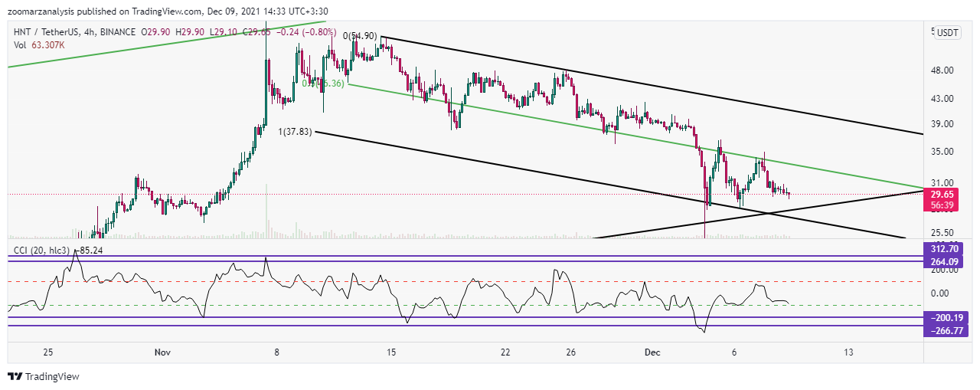
Task: Click the 'Nov' date label on time axis
Action: point(162,352)
